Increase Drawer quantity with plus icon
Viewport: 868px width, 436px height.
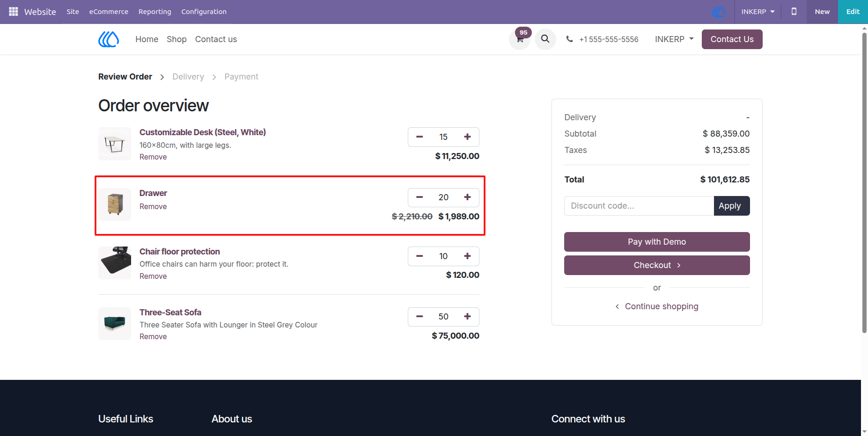point(467,197)
